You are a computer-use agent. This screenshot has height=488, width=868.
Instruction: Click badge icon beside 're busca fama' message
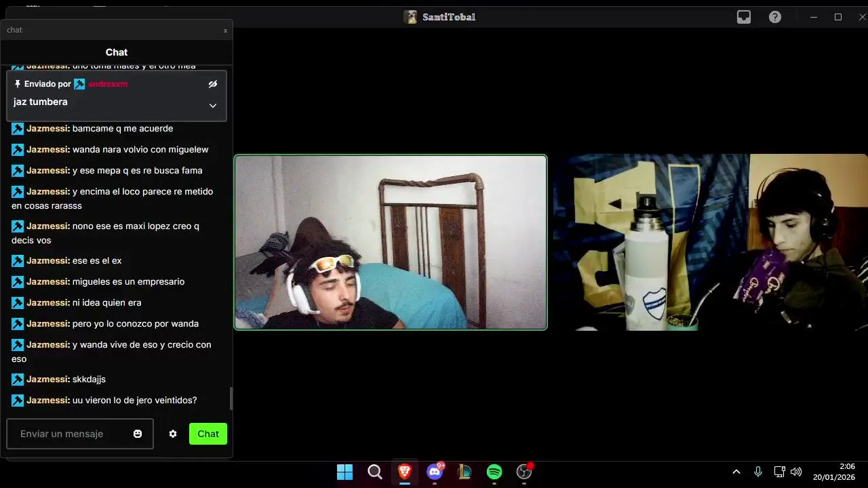point(18,171)
